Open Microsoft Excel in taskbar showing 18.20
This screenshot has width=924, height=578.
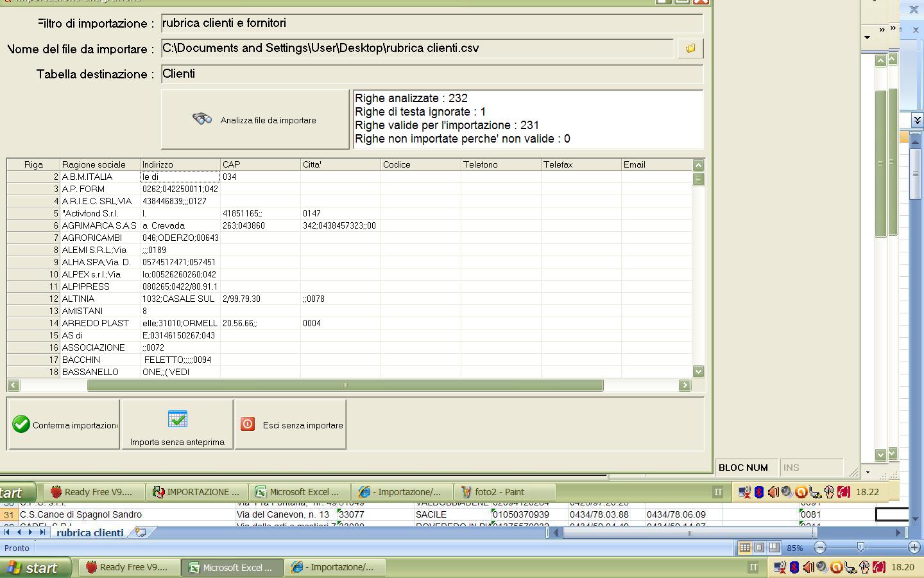[232, 567]
